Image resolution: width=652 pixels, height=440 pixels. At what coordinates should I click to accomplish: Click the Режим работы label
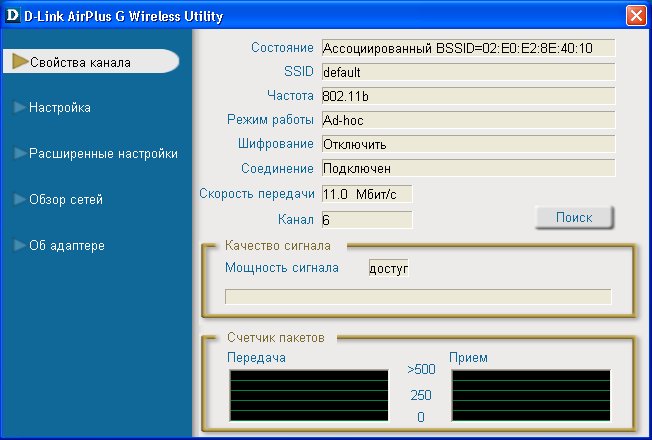pyautogui.click(x=270, y=120)
